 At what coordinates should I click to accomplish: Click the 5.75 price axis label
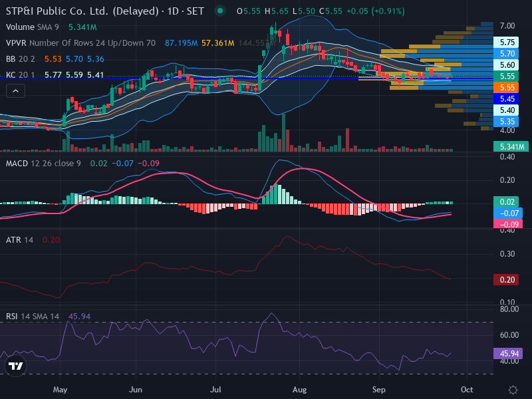tap(506, 43)
